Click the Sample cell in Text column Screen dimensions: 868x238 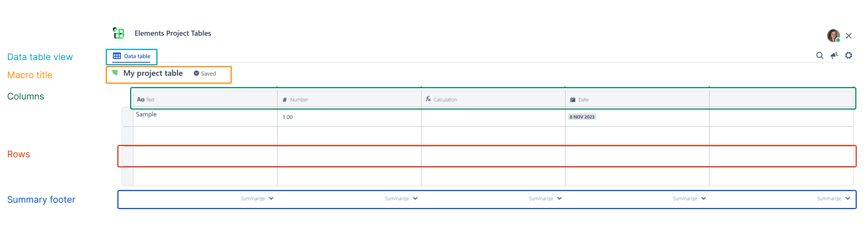pyautogui.click(x=147, y=114)
